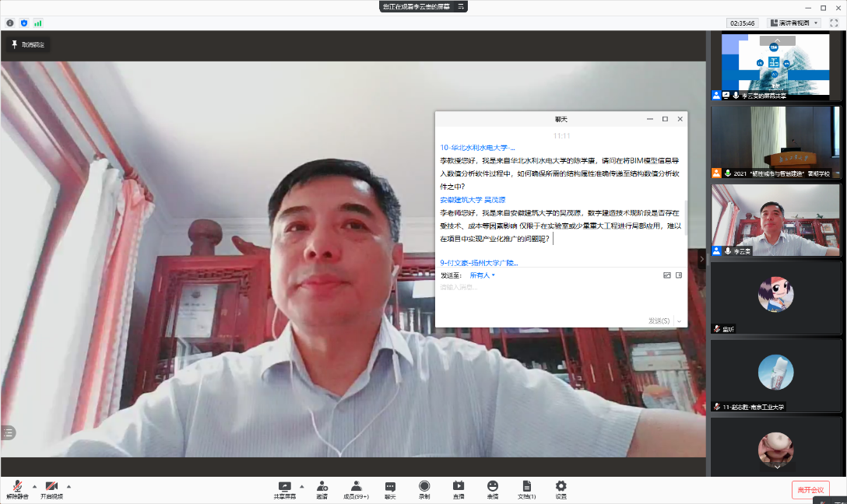Click the 共享屏幕 (Share screen) button
This screenshot has height=504, width=847.
(284, 488)
